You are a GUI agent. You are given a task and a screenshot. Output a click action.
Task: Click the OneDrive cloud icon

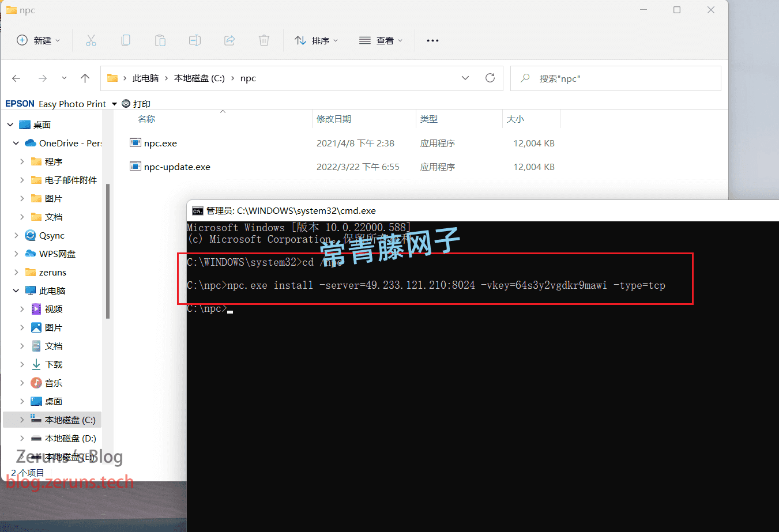click(x=31, y=143)
